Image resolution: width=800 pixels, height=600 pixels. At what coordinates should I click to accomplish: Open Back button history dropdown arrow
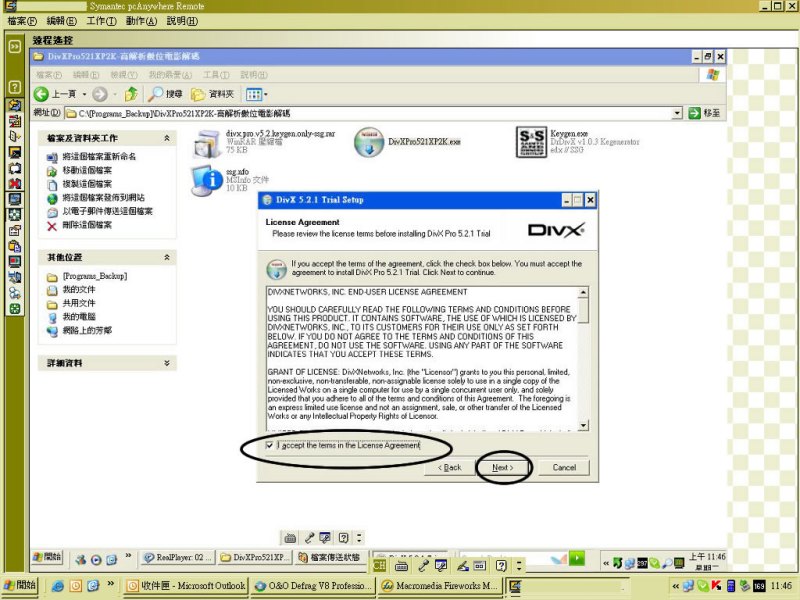tap(84, 94)
